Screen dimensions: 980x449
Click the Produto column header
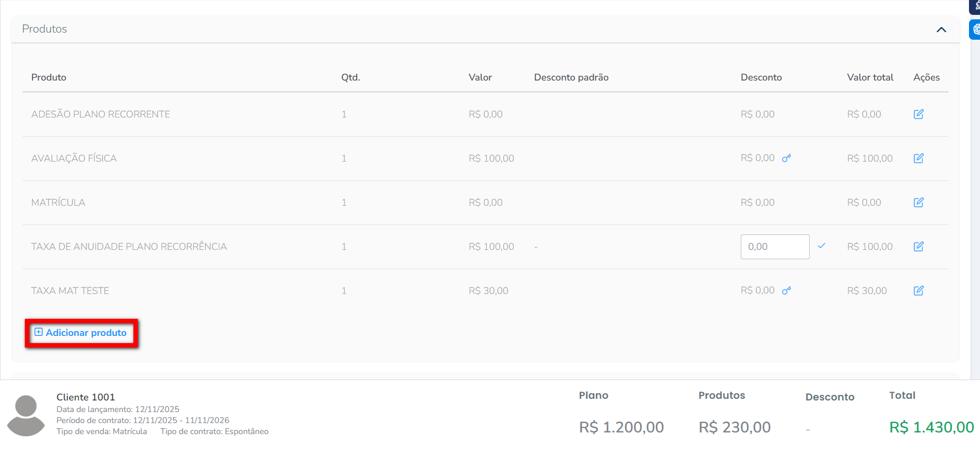(49, 77)
